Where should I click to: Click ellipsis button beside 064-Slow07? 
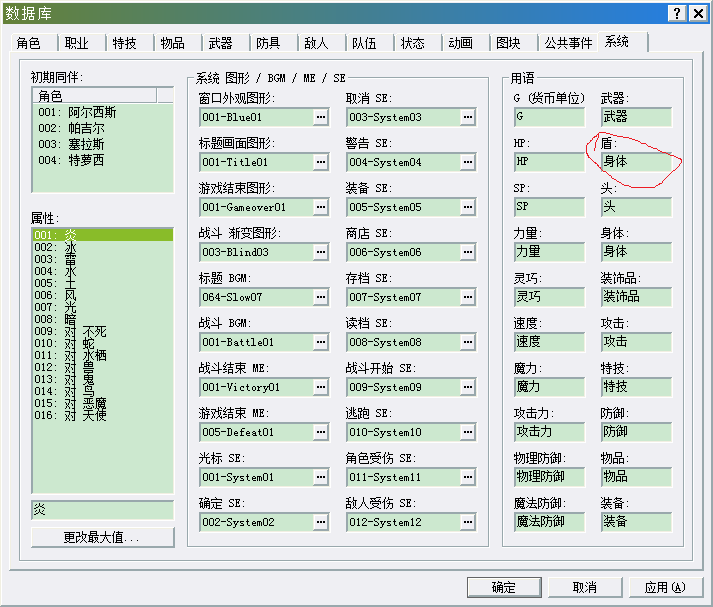click(321, 297)
